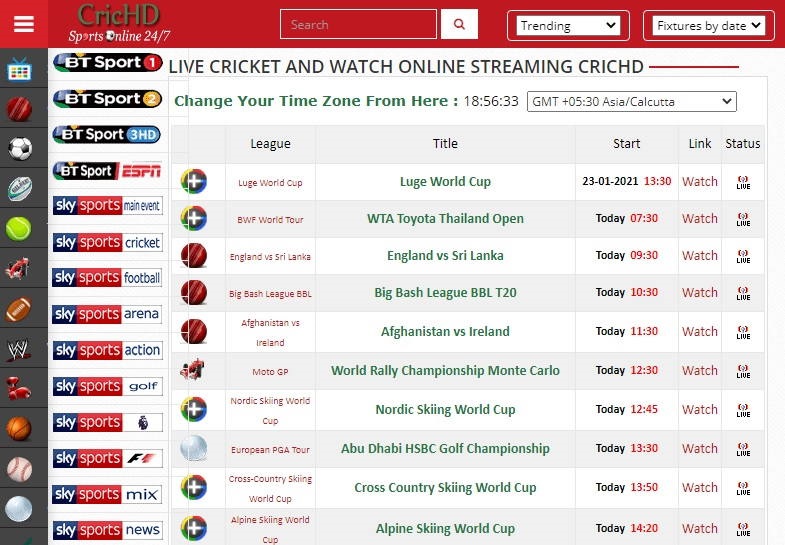Open Sky Sports F1 channel

(x=108, y=458)
